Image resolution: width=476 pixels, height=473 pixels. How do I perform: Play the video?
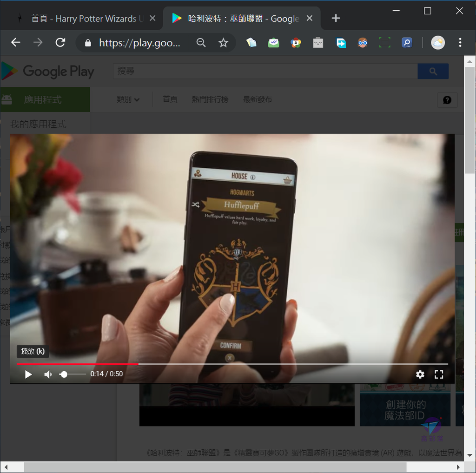pyautogui.click(x=28, y=374)
